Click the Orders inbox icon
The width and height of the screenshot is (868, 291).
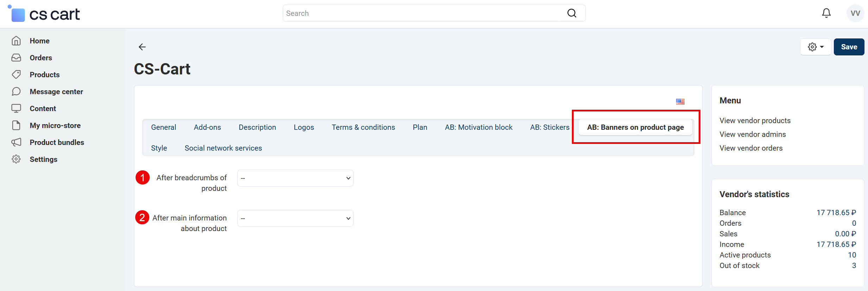[x=16, y=58]
